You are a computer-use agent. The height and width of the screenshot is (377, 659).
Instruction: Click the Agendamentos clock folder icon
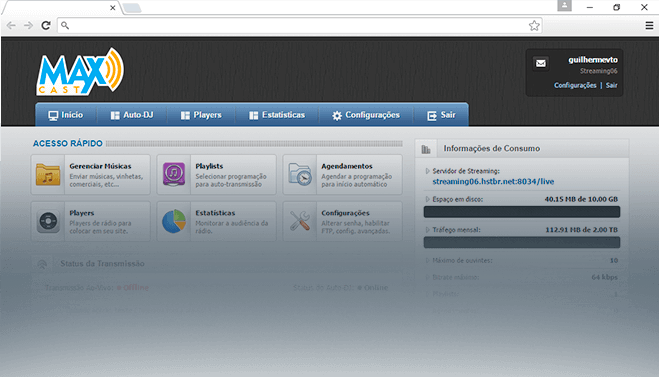pyautogui.click(x=300, y=174)
